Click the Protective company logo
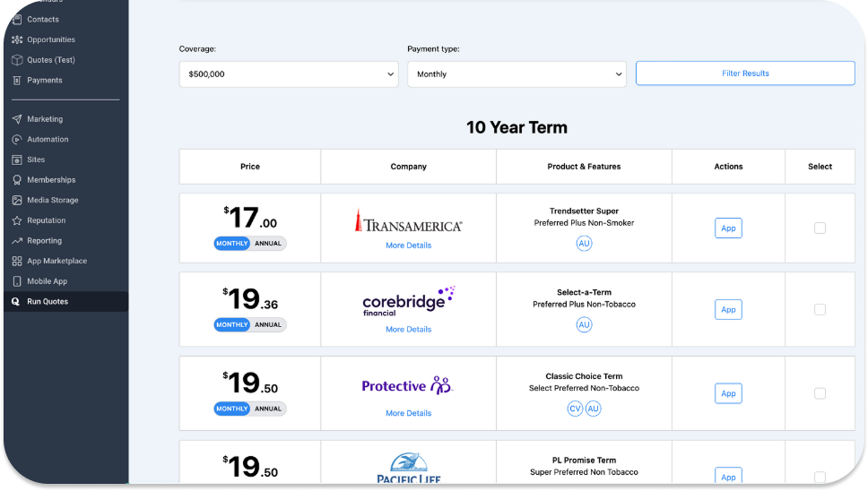 pos(407,385)
